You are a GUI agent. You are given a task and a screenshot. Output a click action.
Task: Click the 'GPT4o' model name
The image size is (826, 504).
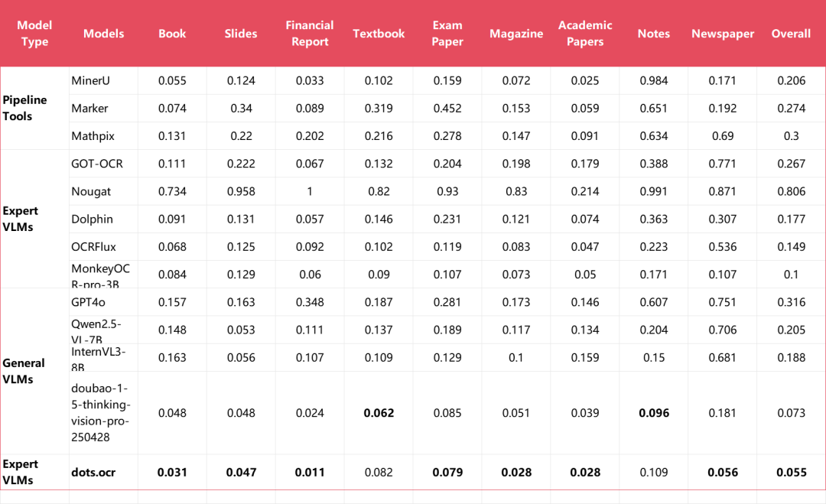click(x=88, y=302)
